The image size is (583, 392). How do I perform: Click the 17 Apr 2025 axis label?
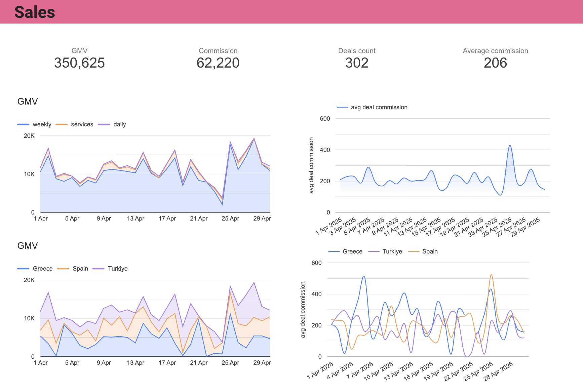pos(441,227)
